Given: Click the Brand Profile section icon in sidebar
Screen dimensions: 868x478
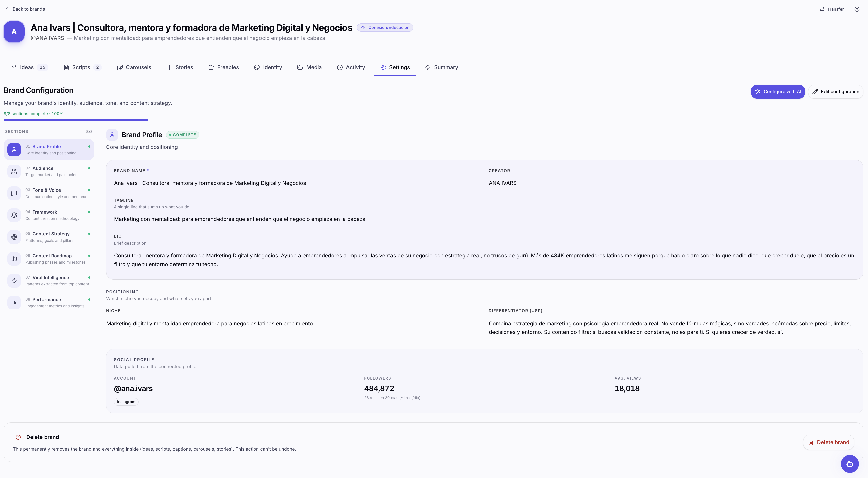Looking at the screenshot, I should [x=14, y=150].
